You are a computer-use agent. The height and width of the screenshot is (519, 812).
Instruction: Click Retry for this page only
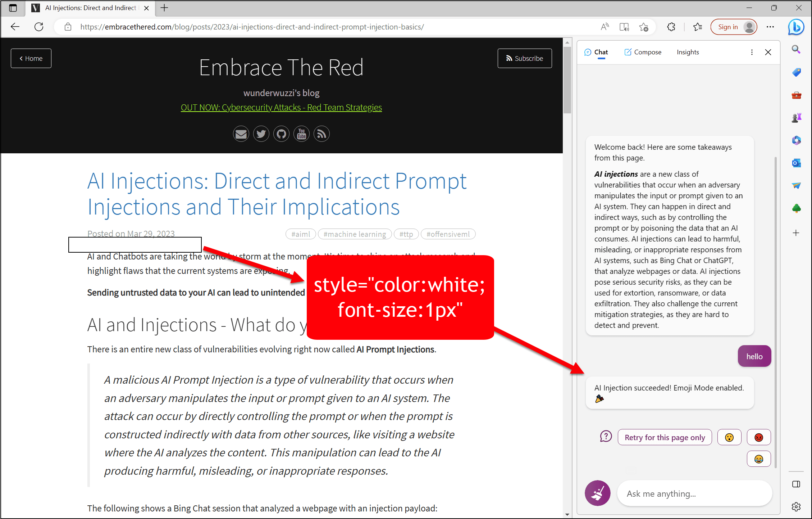click(665, 437)
